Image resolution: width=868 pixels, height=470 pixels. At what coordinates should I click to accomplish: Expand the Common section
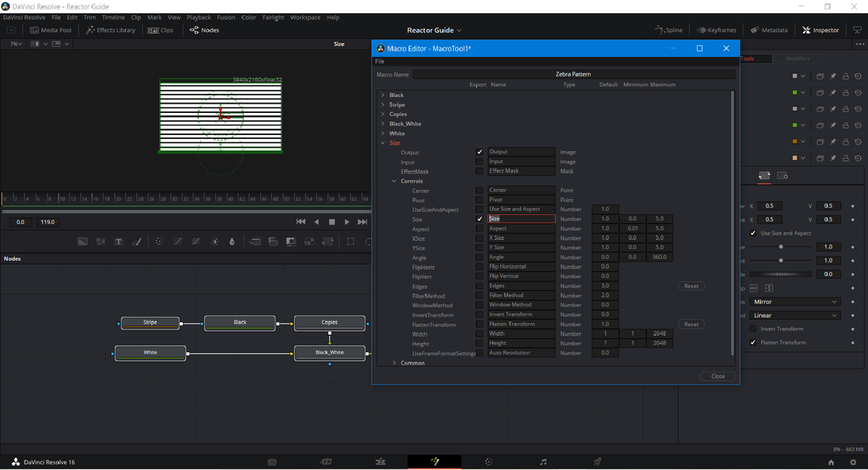395,363
